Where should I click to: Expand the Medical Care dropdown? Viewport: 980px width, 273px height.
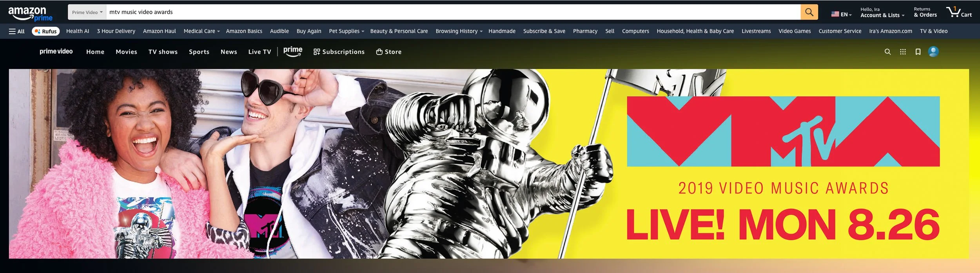tap(201, 31)
